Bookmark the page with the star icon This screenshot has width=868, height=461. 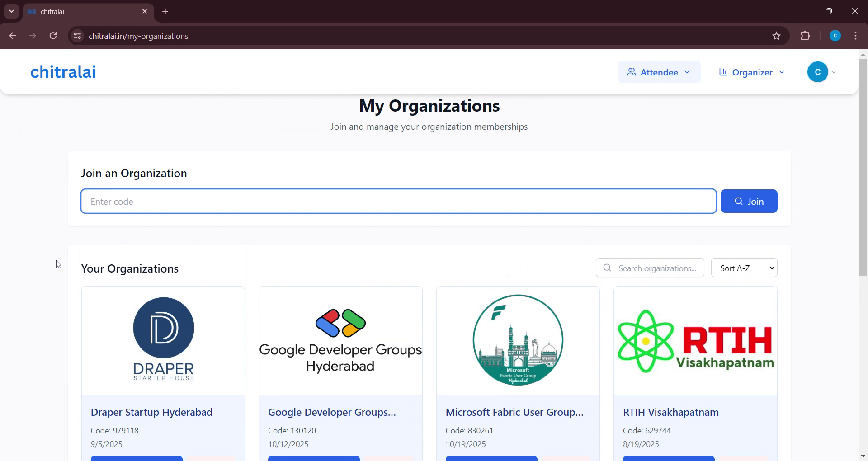pyautogui.click(x=776, y=36)
